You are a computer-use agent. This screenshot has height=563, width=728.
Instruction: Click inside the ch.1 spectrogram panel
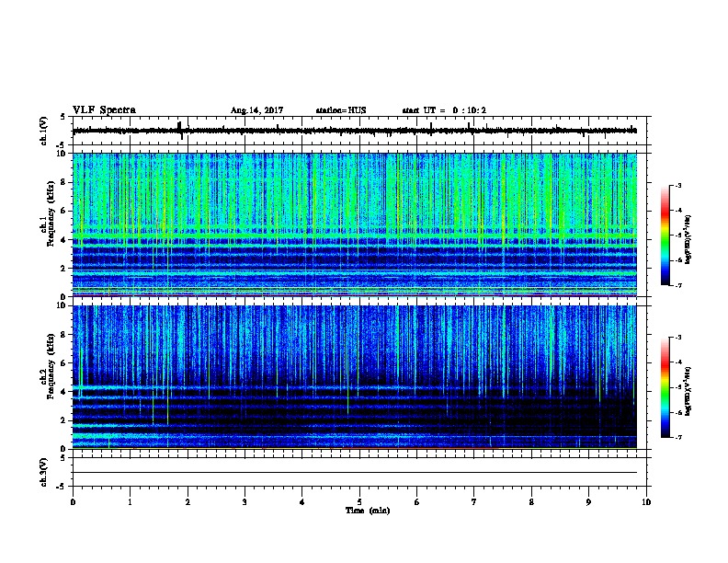click(354, 224)
